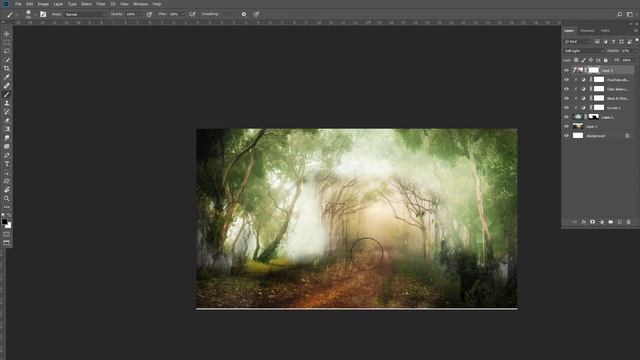The image size is (640, 360).
Task: Toggle pressure for size button
Action: [256, 14]
